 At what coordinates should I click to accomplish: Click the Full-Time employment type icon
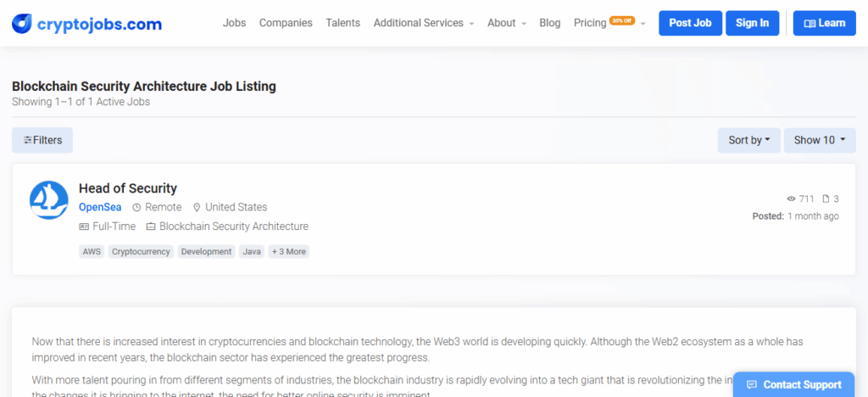pos(84,226)
